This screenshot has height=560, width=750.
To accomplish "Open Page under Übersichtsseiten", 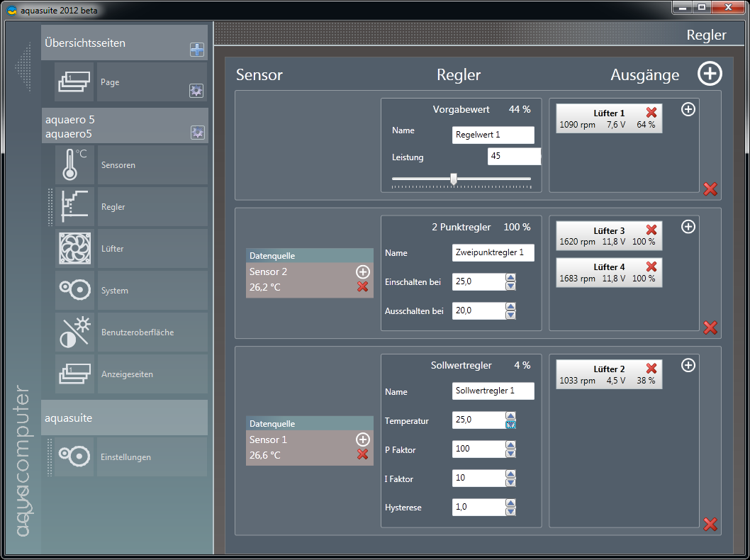I will [152, 82].
